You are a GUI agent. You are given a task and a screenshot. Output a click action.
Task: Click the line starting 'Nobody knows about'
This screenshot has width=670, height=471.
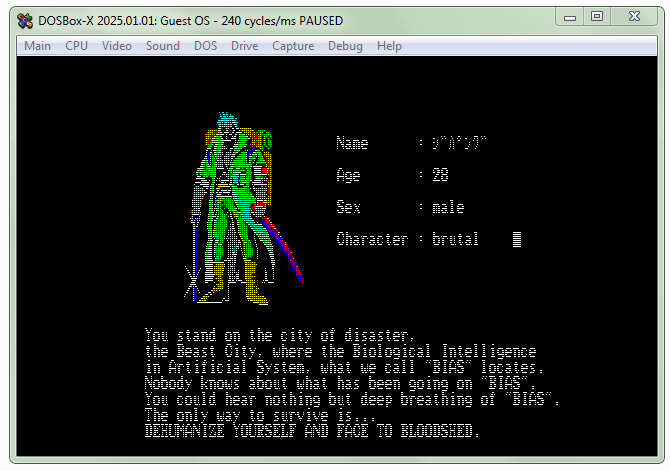pyautogui.click(x=340, y=383)
